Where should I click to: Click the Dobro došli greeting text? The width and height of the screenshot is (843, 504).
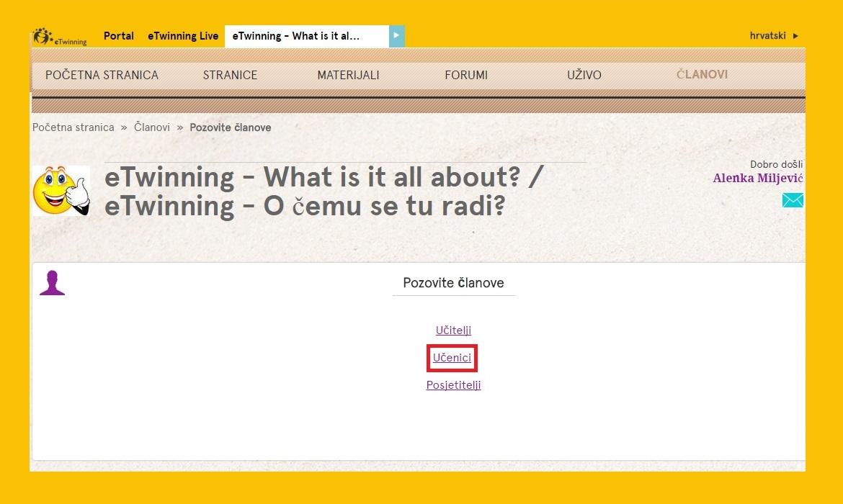click(776, 164)
